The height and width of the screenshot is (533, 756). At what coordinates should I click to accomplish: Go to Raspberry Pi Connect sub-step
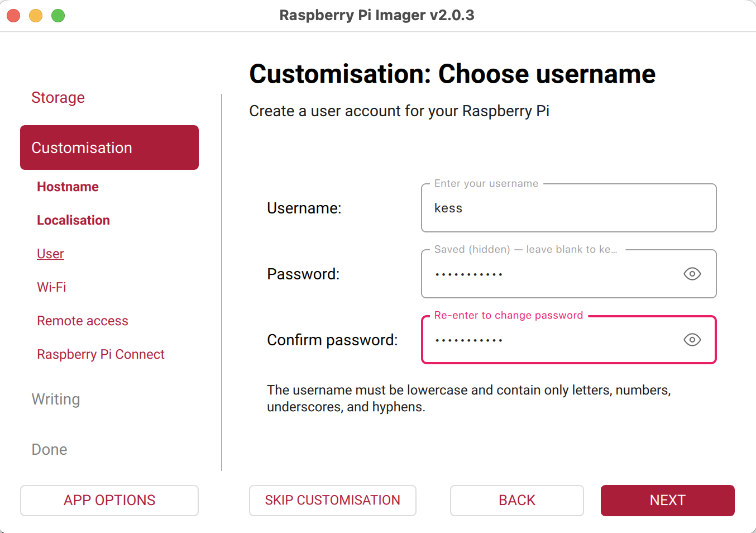point(101,354)
